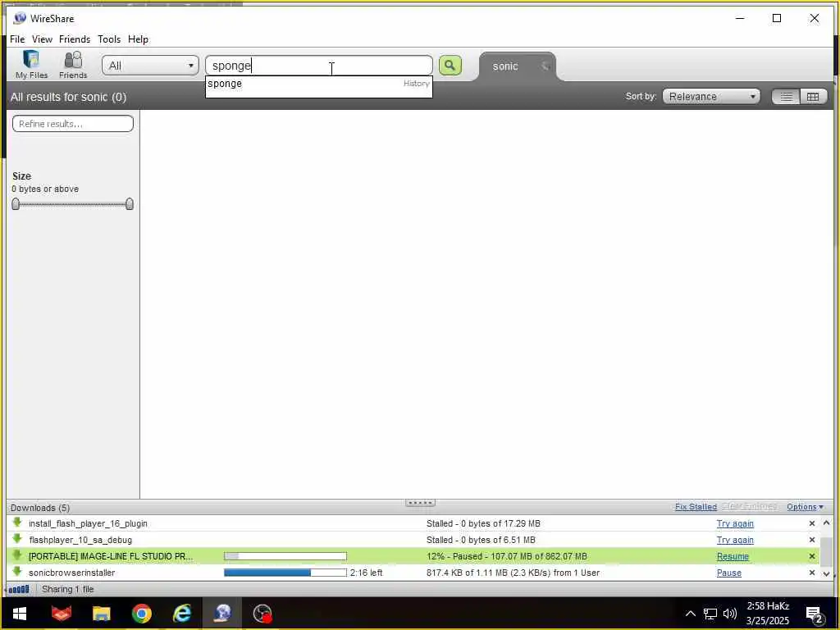Click the downloads panel splitter handle

point(420,503)
